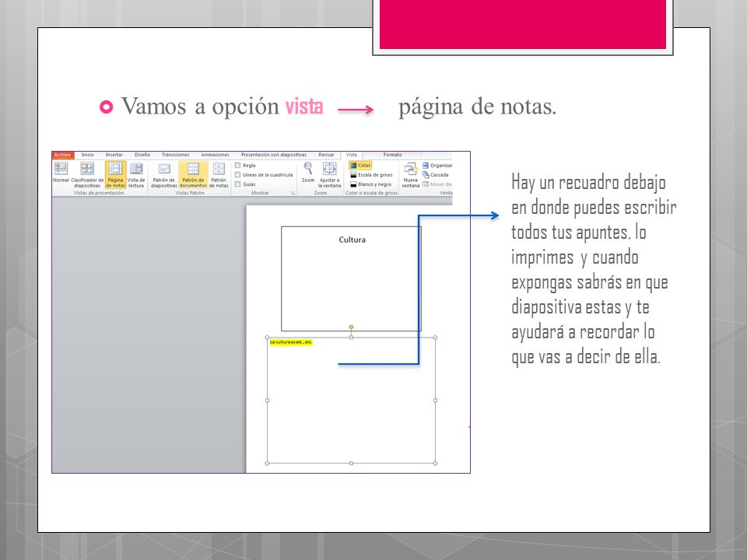Click the 'Hay un recuadro debajo' paragraph
The height and width of the screenshot is (560, 747).
coord(594,270)
